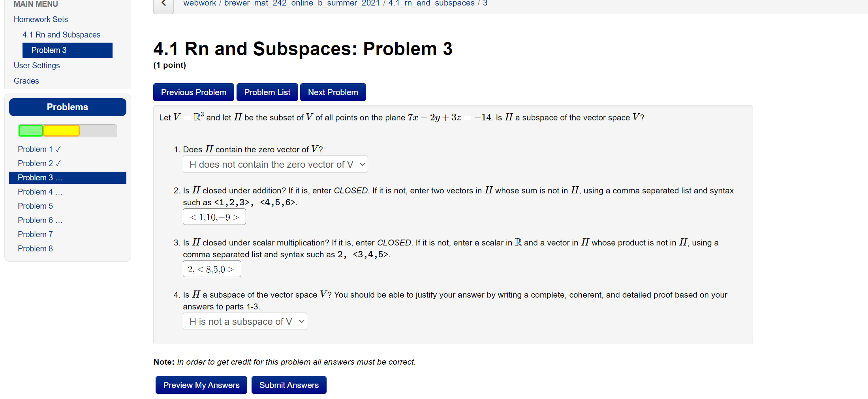Navigate to User Settings
Screen dimensions: 868x399
coord(37,66)
